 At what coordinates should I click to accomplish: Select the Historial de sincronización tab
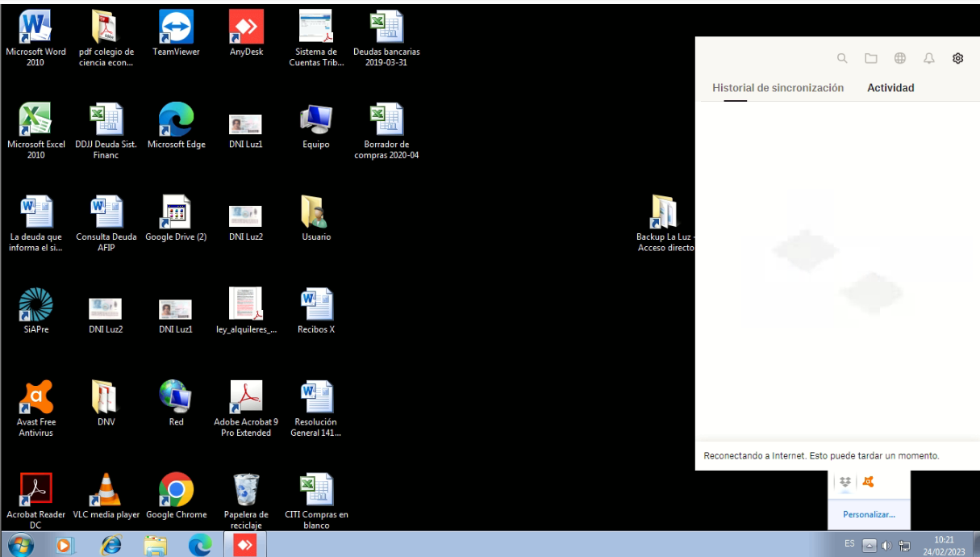pos(777,88)
